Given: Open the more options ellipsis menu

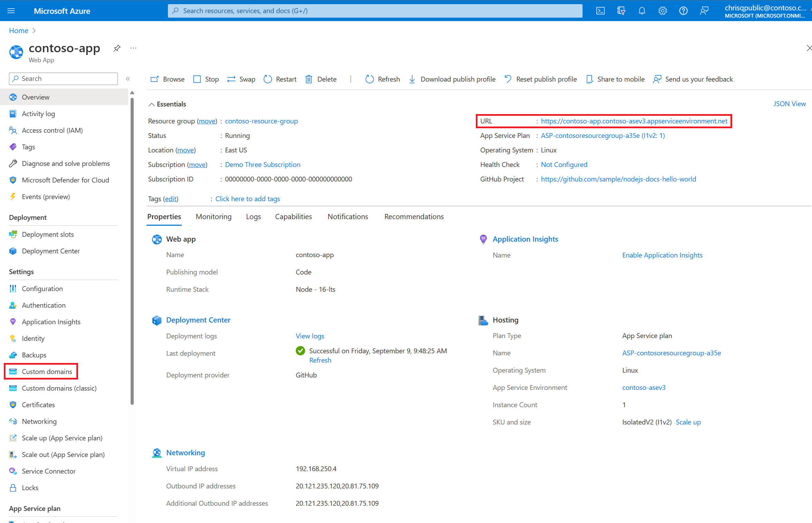Looking at the screenshot, I should 133,48.
